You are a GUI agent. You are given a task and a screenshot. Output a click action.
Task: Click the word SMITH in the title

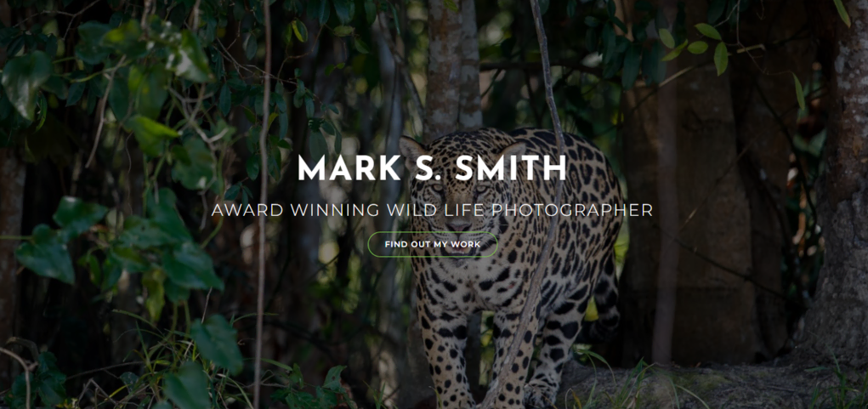point(510,168)
